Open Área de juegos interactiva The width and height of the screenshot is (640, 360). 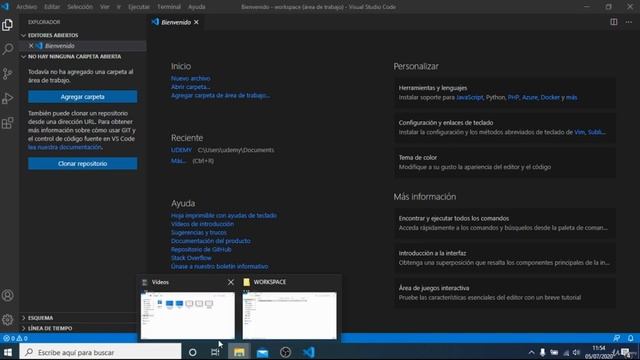pos(504,293)
